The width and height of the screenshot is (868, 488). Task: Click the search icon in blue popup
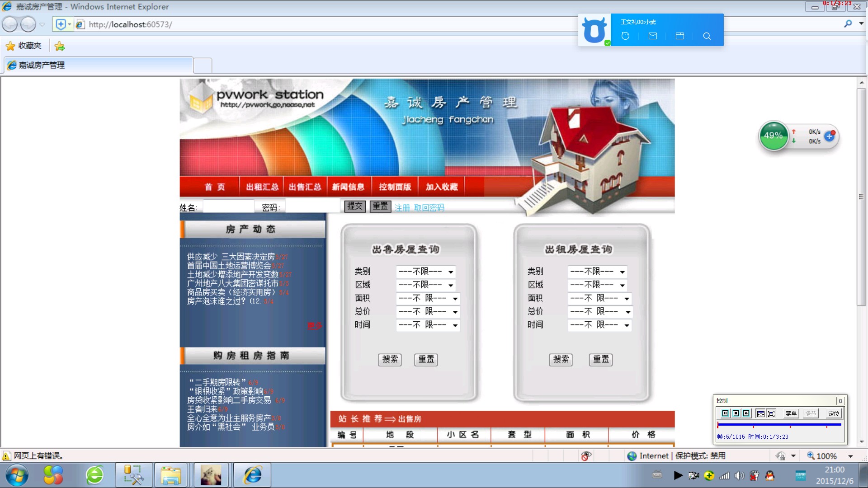click(x=707, y=36)
